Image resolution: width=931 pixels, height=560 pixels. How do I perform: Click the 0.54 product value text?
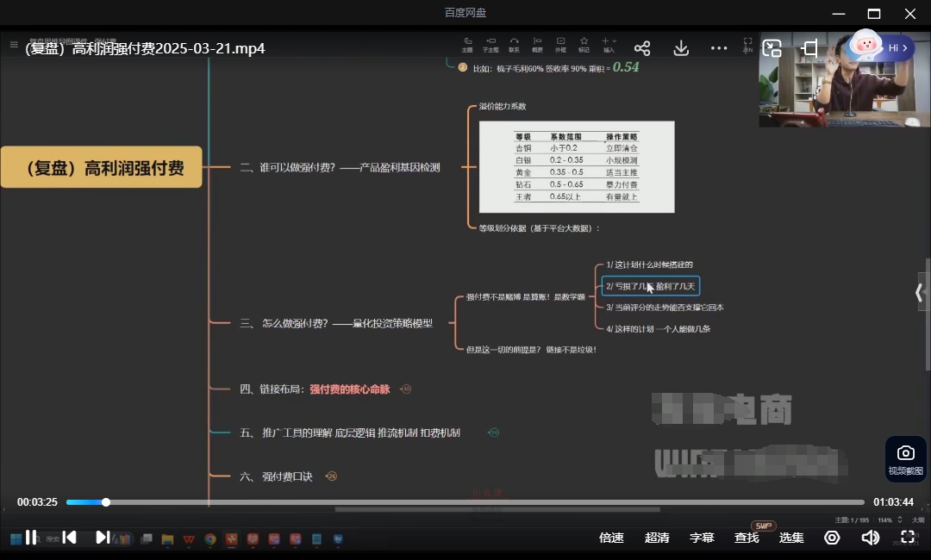coord(626,67)
